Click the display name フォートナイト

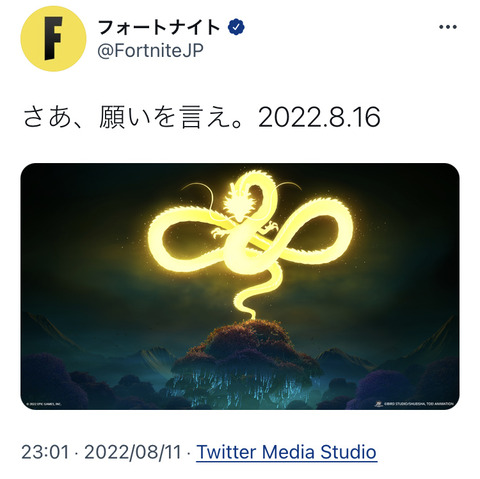coord(159,27)
